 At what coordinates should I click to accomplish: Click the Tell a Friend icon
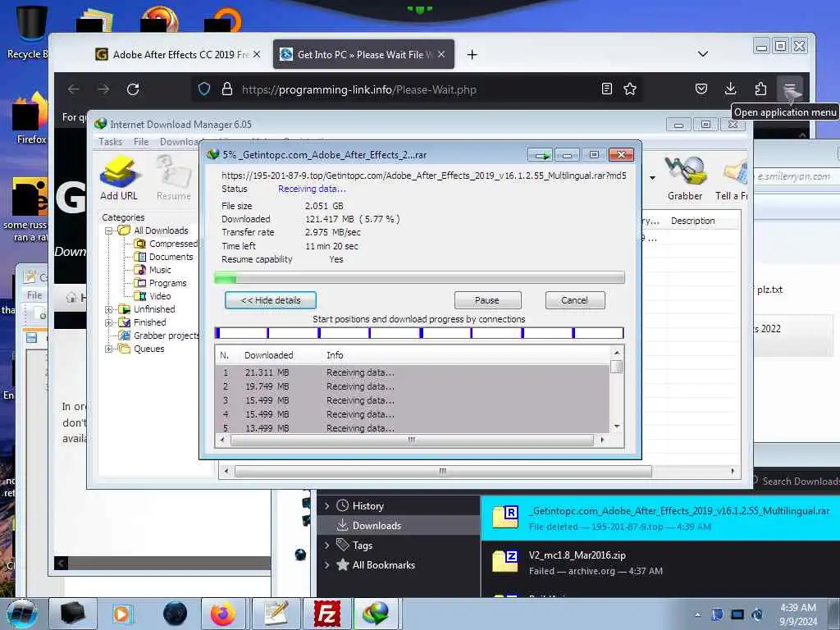click(x=732, y=177)
